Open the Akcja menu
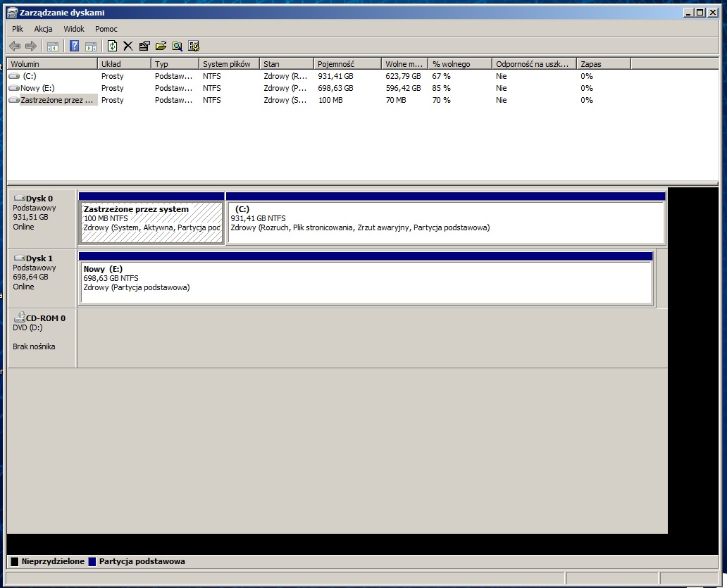 tap(43, 29)
